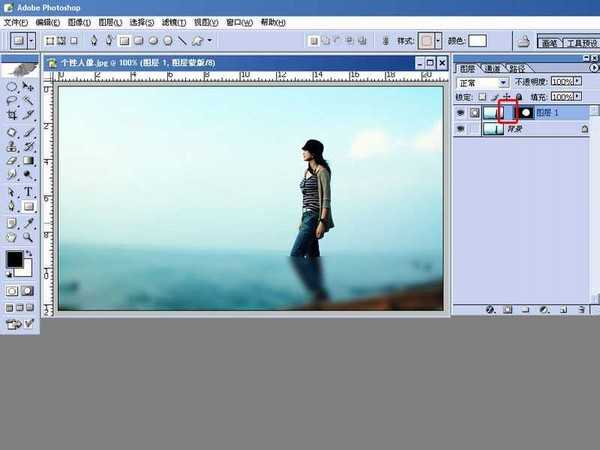The height and width of the screenshot is (450, 600).
Task: Open fill slider arrow
Action: point(577,96)
